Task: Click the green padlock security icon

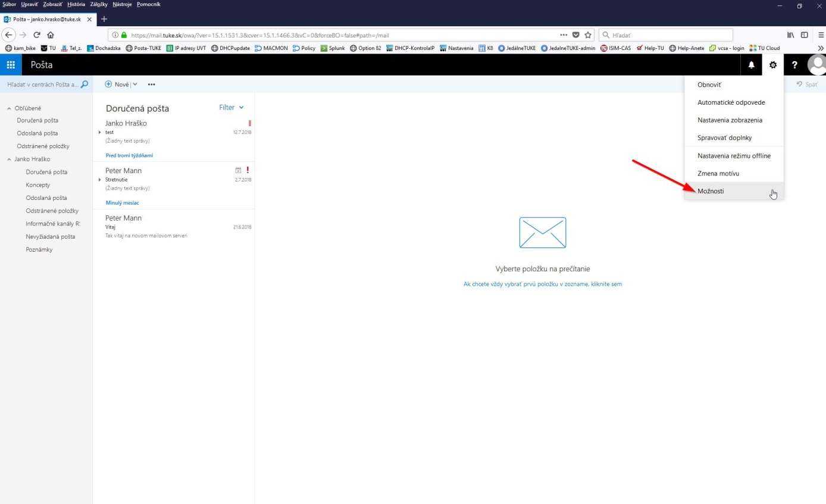Action: click(124, 35)
